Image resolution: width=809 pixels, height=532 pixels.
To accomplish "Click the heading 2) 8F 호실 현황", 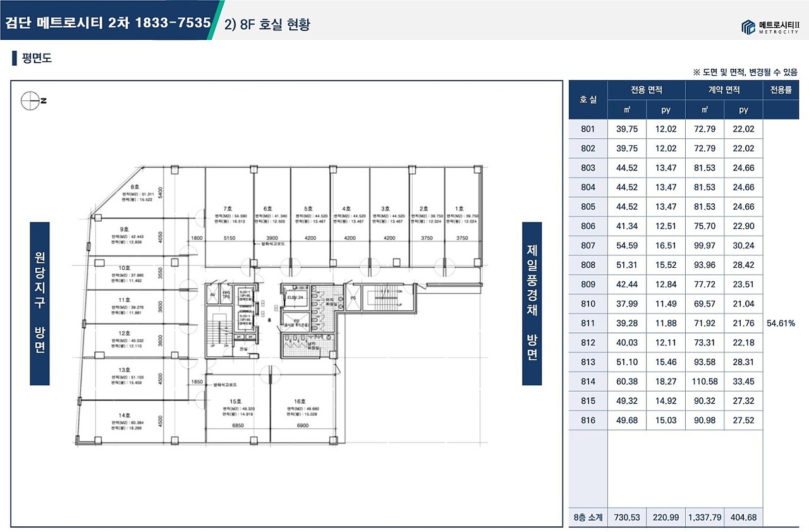I will tap(267, 25).
